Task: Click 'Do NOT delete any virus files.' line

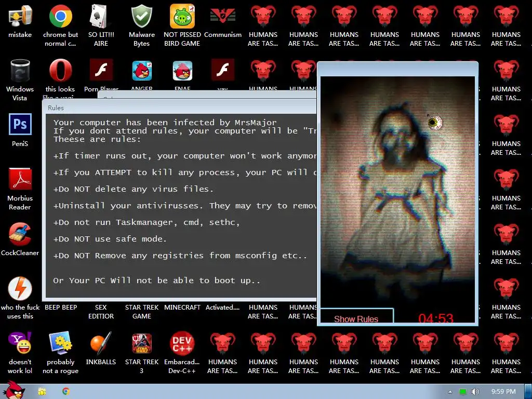Action: point(134,189)
